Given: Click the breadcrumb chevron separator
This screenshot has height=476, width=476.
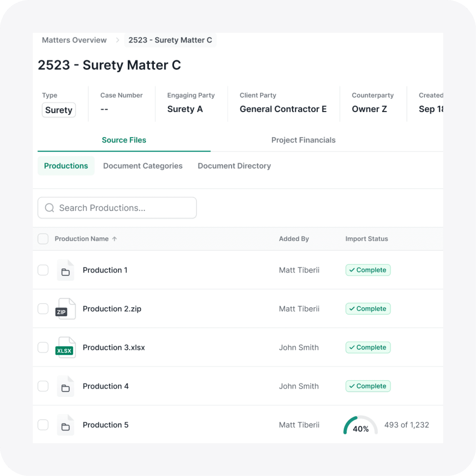Looking at the screenshot, I should tap(118, 40).
